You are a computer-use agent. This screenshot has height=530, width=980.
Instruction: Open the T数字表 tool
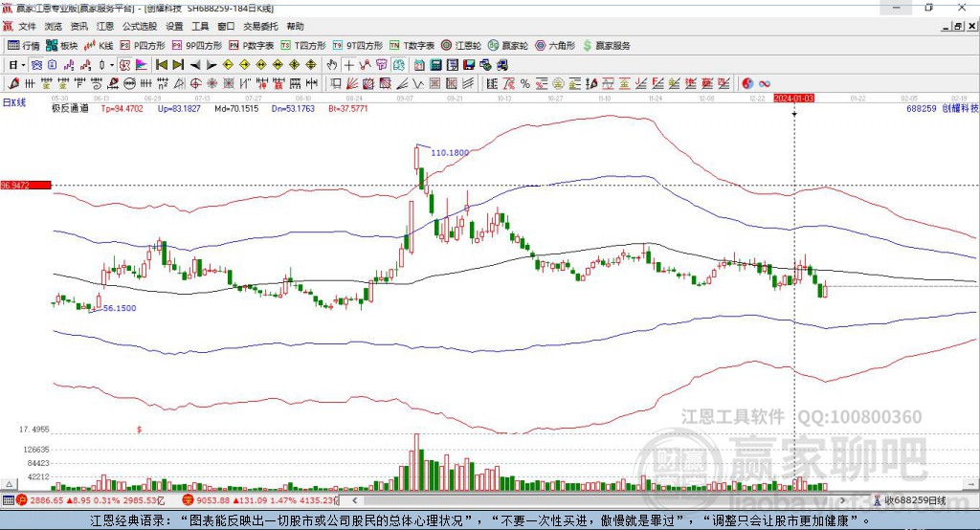pos(412,46)
